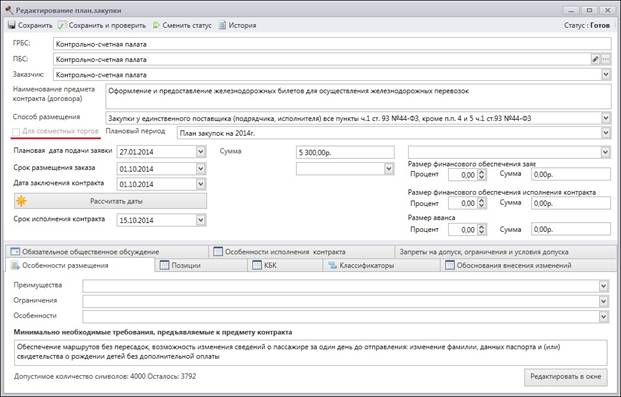Click the Сохранить и проверить checkmark icon
621x397 pixels.
[x=62, y=25]
